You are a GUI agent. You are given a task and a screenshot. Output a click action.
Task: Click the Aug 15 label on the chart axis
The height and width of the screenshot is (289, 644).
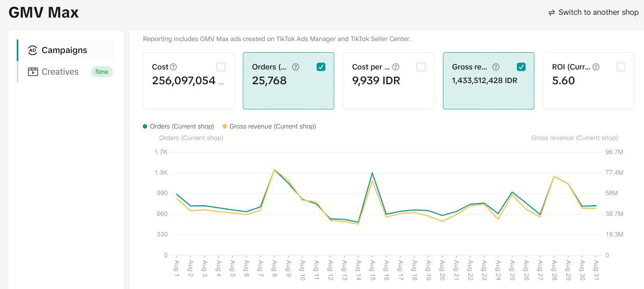372,270
